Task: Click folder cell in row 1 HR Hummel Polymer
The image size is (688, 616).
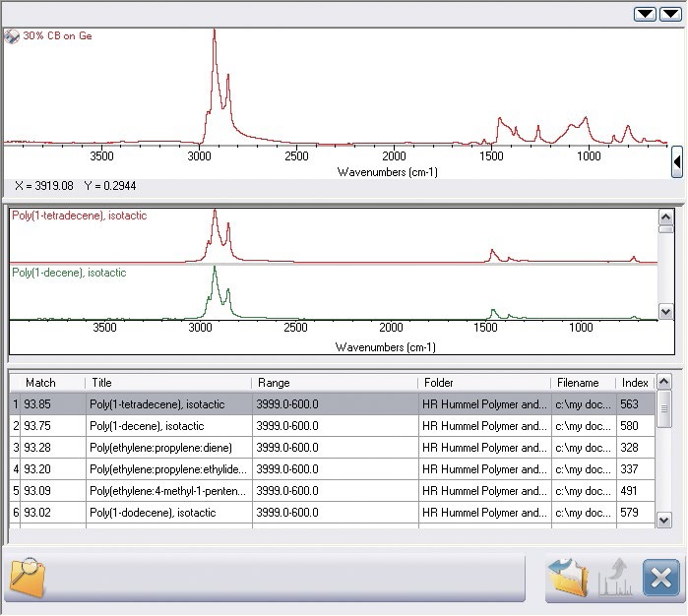Action: click(485, 404)
